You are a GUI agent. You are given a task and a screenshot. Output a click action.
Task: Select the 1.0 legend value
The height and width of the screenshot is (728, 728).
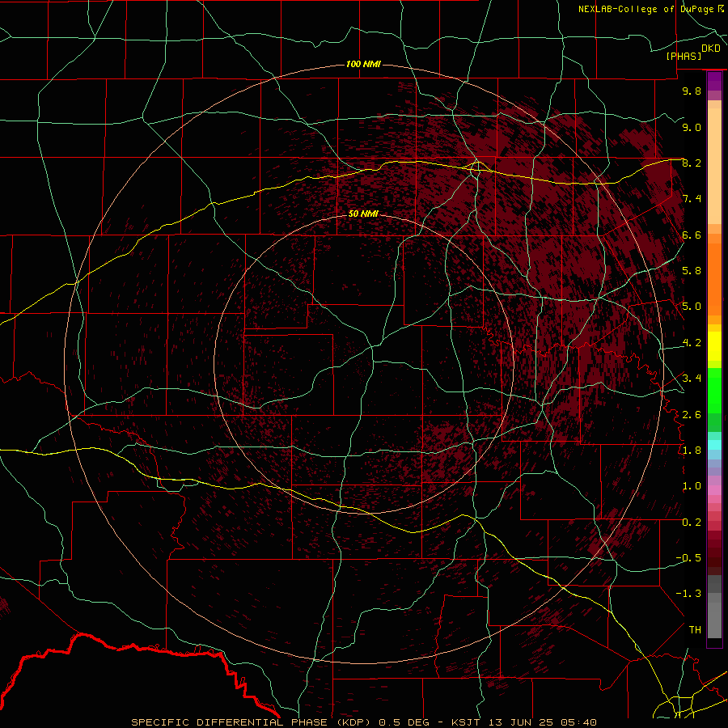click(692, 486)
